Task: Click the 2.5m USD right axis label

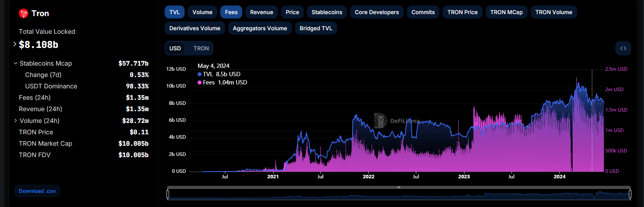Action: (616, 69)
